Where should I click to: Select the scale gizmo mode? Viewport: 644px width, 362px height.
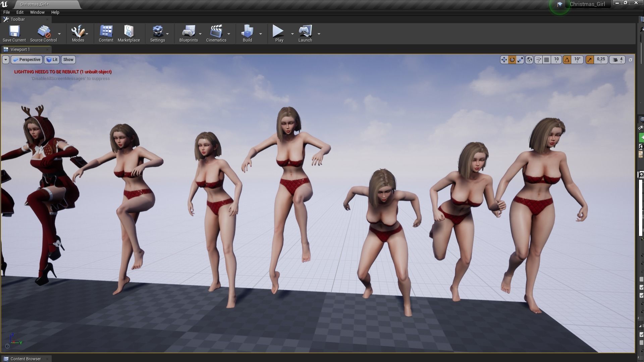pos(520,60)
